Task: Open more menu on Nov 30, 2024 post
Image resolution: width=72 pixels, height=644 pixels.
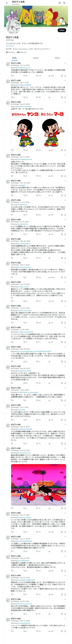Action: coord(65,181)
